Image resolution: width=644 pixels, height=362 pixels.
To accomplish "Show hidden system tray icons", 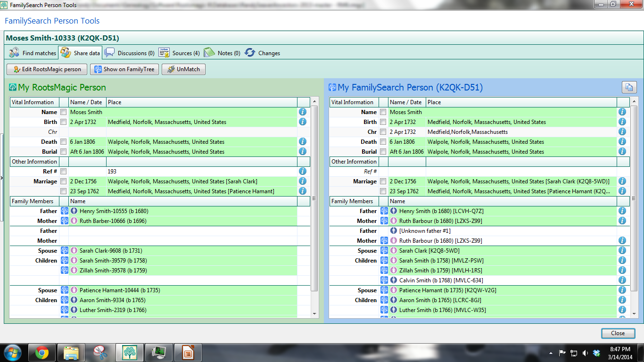I will pyautogui.click(x=551, y=353).
